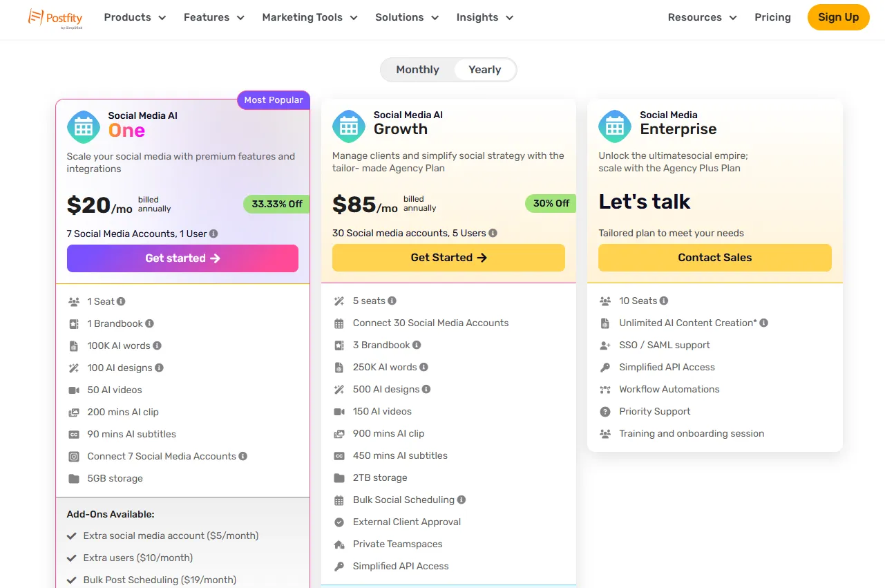Open the Insights dropdown
This screenshot has height=588, width=885.
click(485, 17)
